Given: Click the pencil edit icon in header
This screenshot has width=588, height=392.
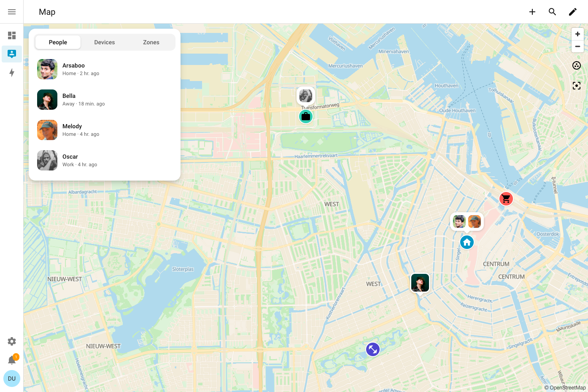Looking at the screenshot, I should click(573, 12).
